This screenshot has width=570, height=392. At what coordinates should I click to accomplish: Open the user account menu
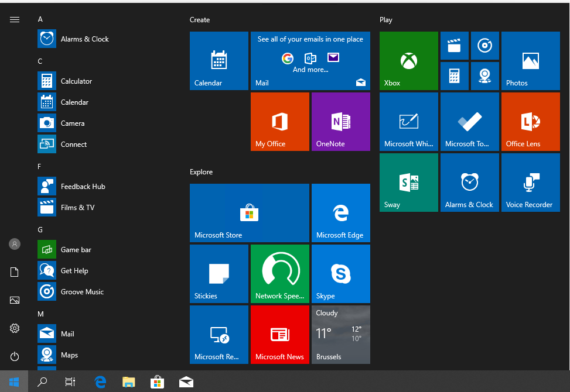[15, 244]
